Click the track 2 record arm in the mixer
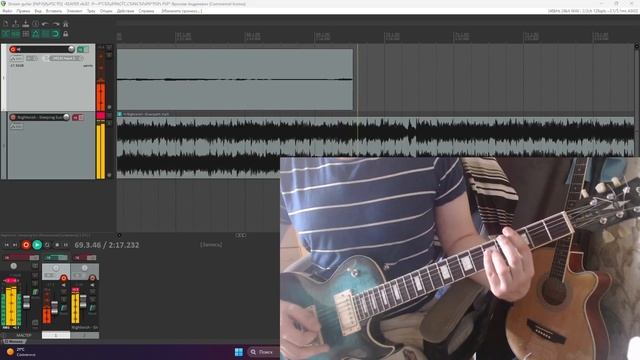This screenshot has width=640, height=360. [92, 278]
